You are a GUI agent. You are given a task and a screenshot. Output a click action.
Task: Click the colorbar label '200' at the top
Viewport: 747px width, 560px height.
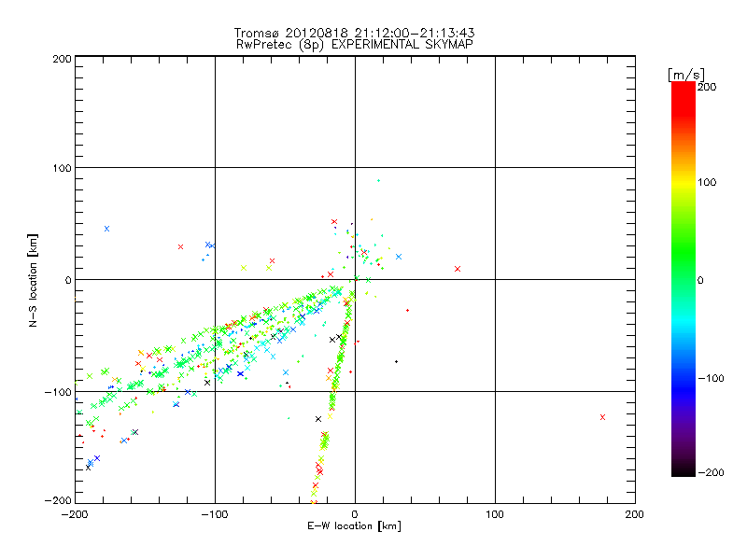coord(708,87)
